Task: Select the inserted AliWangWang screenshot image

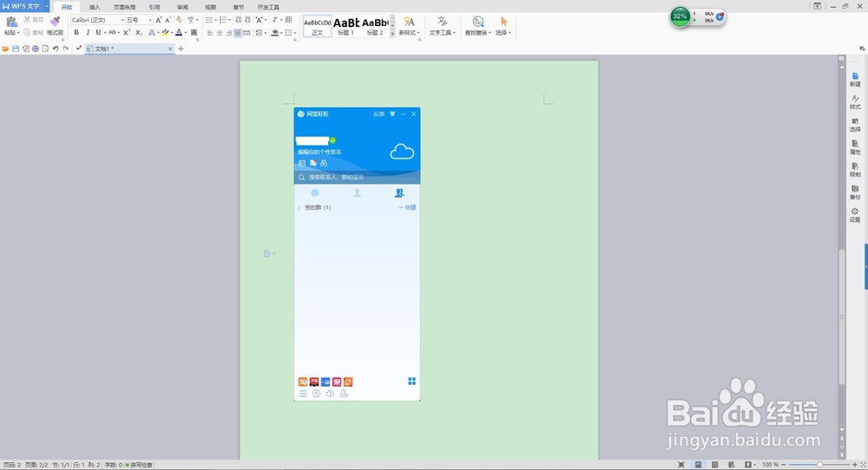Action: pos(357,254)
